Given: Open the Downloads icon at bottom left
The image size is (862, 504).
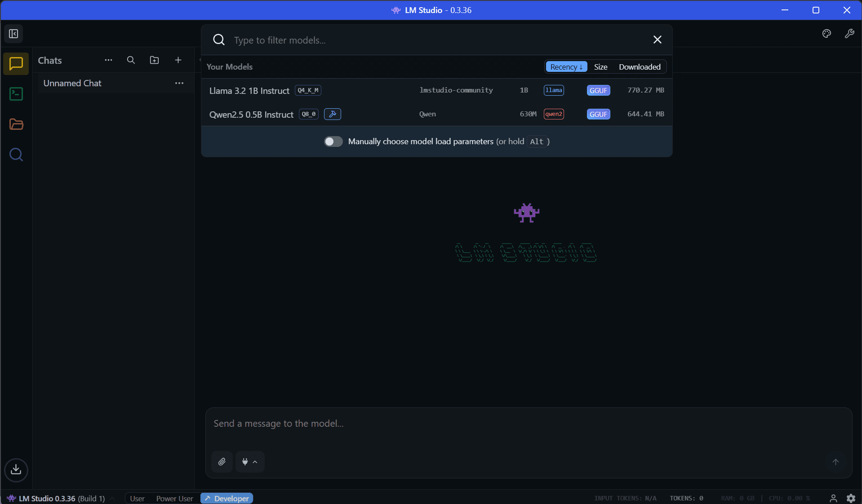Looking at the screenshot, I should click(16, 470).
